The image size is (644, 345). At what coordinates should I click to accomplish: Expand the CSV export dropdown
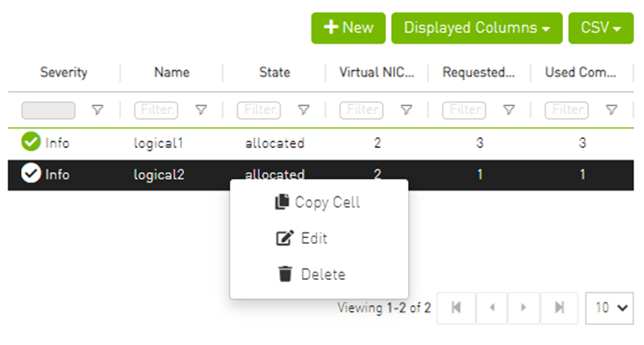601,28
